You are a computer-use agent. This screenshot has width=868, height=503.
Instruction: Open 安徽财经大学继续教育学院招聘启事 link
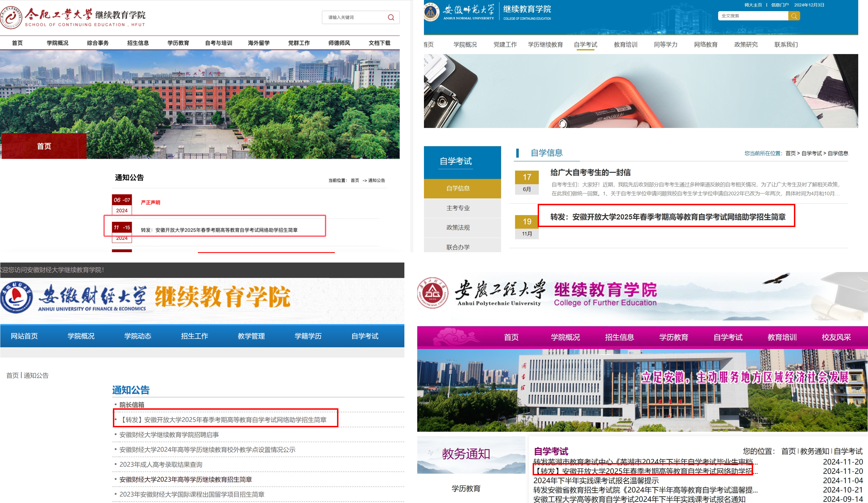(x=169, y=435)
